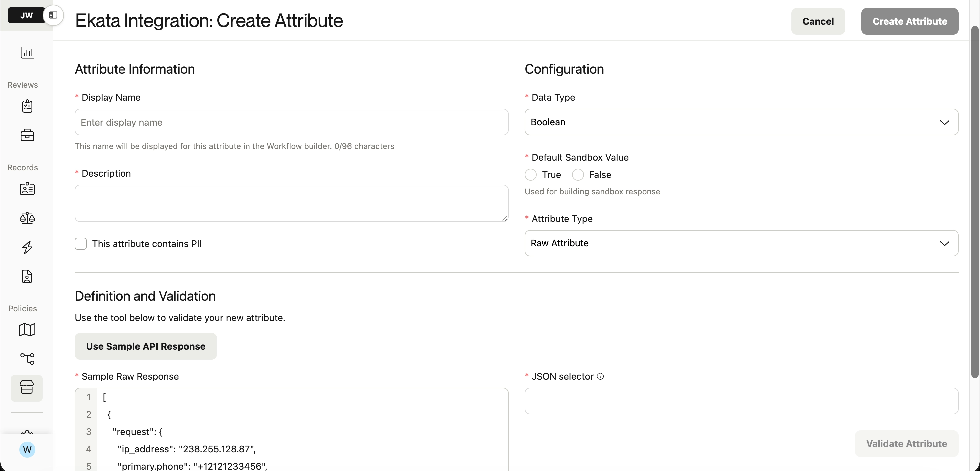Click the '"request": {' line in the editor
980x471 pixels.
pos(138,432)
